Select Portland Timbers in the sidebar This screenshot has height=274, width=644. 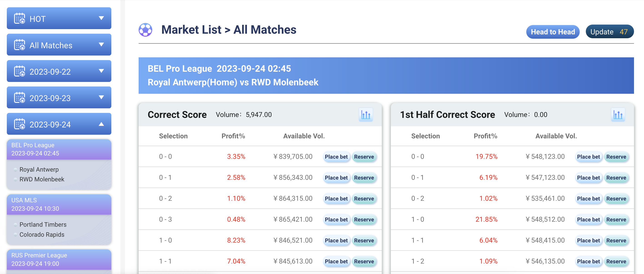43,225
